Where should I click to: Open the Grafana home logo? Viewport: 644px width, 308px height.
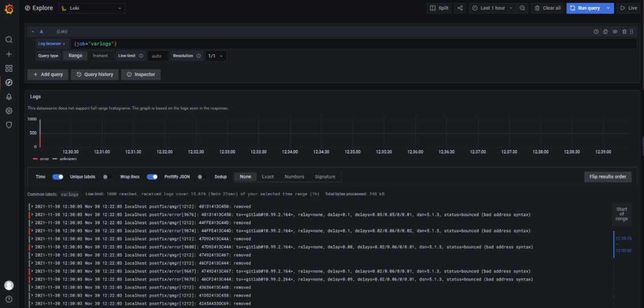coord(9,9)
